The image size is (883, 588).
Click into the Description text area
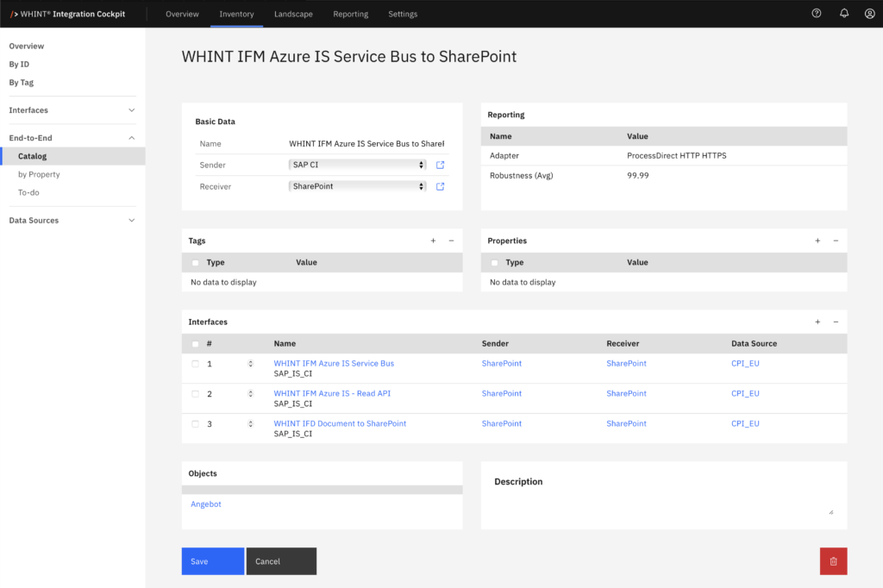click(x=663, y=505)
